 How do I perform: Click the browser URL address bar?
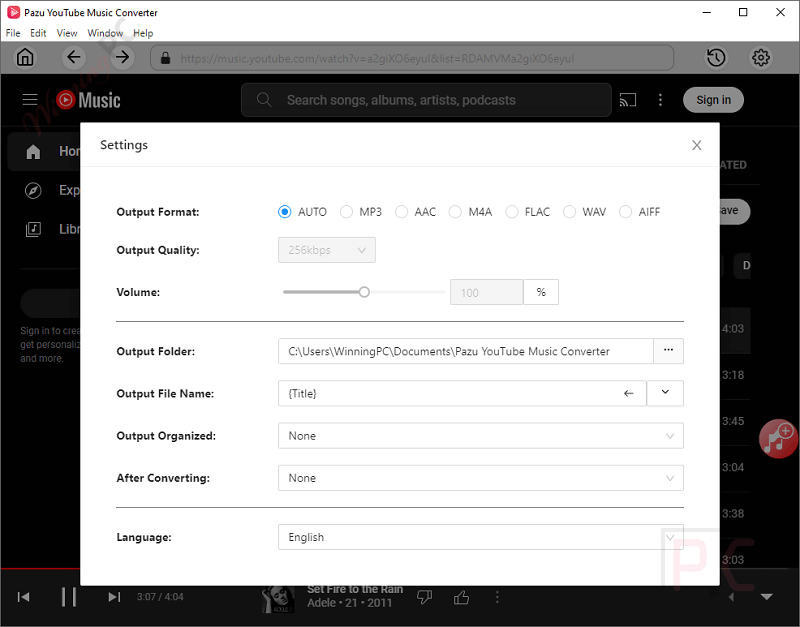412,58
